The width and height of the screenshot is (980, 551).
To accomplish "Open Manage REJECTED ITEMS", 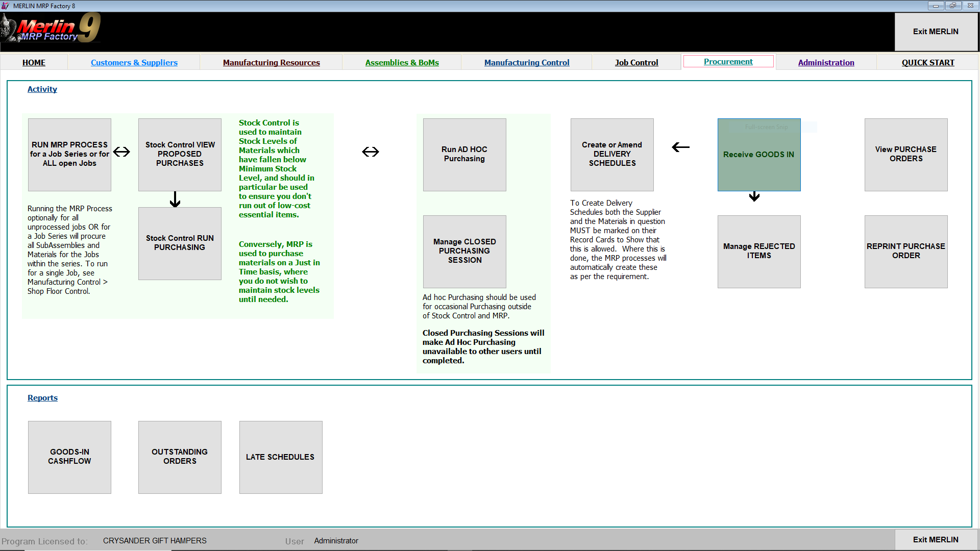I will click(x=759, y=251).
